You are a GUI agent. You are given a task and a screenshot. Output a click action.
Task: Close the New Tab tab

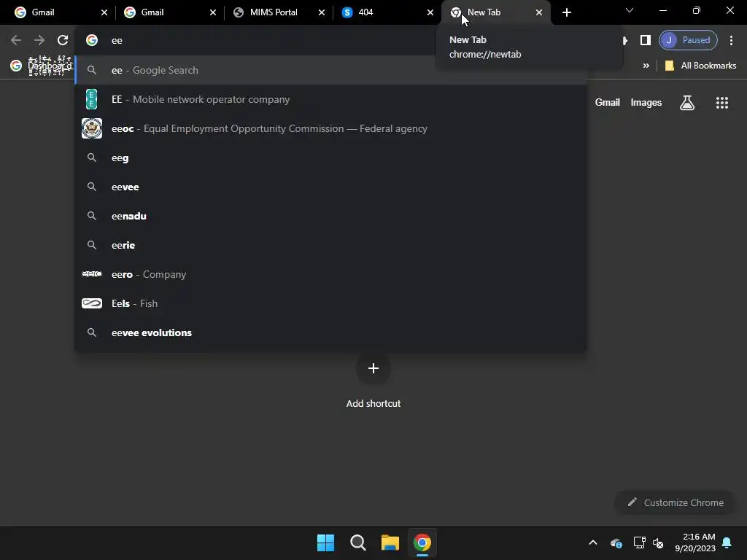(539, 12)
